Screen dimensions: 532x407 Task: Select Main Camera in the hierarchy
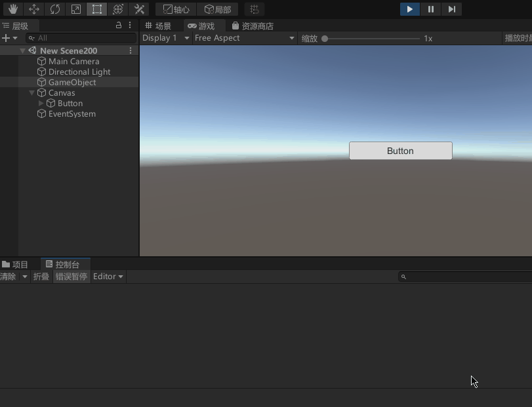[x=73, y=62]
